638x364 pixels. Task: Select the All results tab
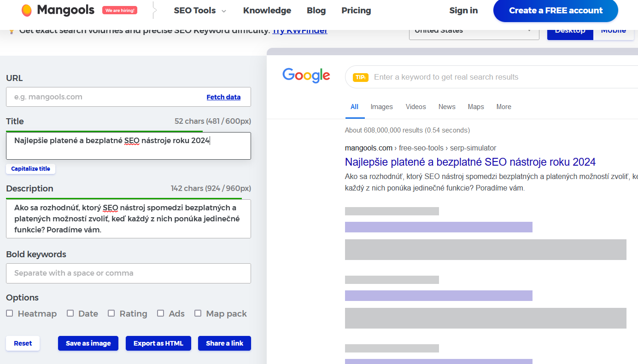[354, 107]
